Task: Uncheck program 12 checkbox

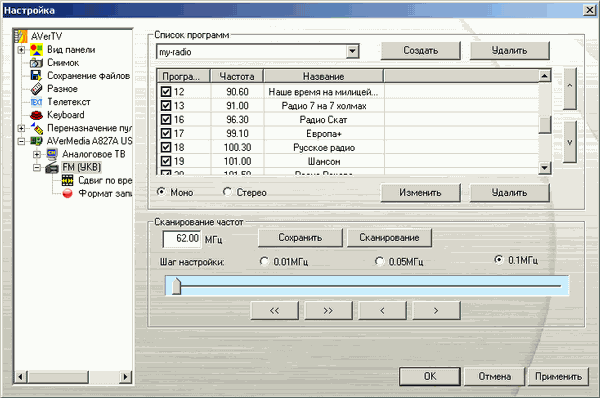Action: pos(166,92)
